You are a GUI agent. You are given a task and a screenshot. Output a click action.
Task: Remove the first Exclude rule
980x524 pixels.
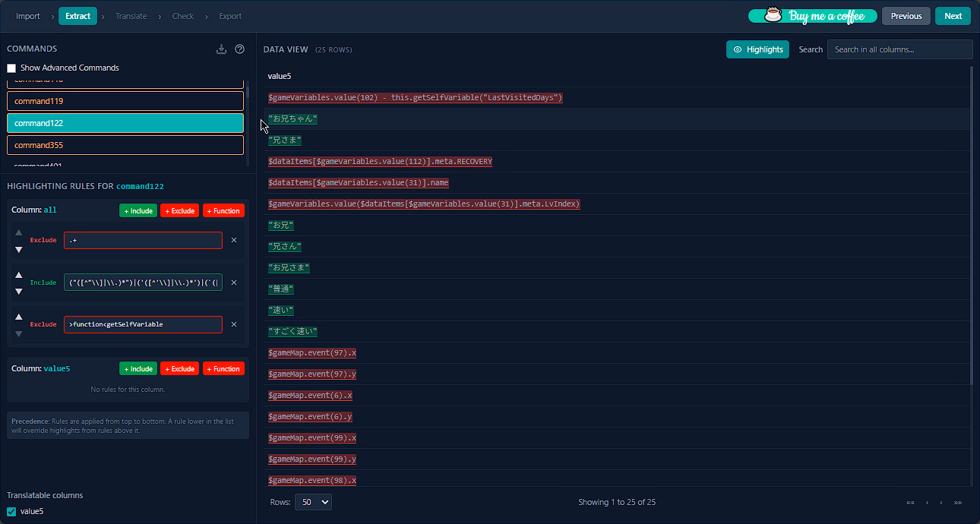[x=234, y=240]
